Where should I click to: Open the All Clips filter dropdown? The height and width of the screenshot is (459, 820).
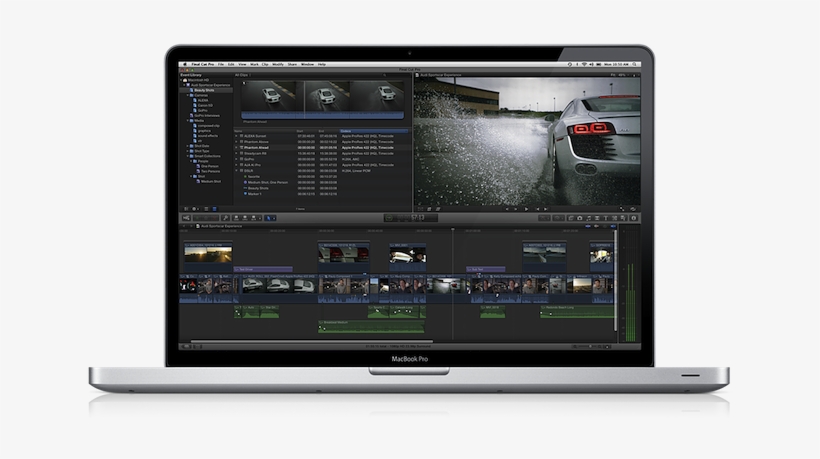(243, 75)
